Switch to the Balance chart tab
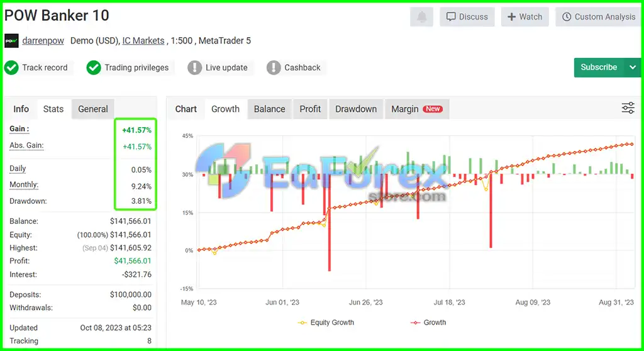Image resolution: width=644 pixels, height=351 pixels. [x=269, y=109]
